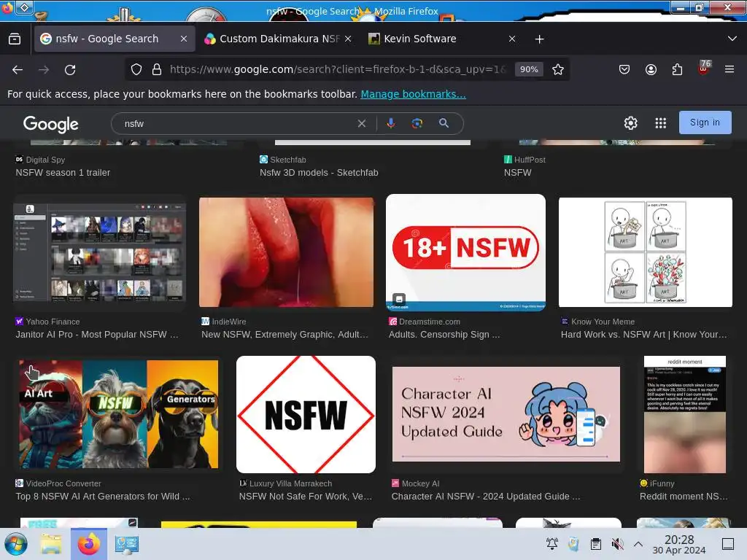
Task: Click the Manage bookmarks link
Action: click(x=413, y=94)
